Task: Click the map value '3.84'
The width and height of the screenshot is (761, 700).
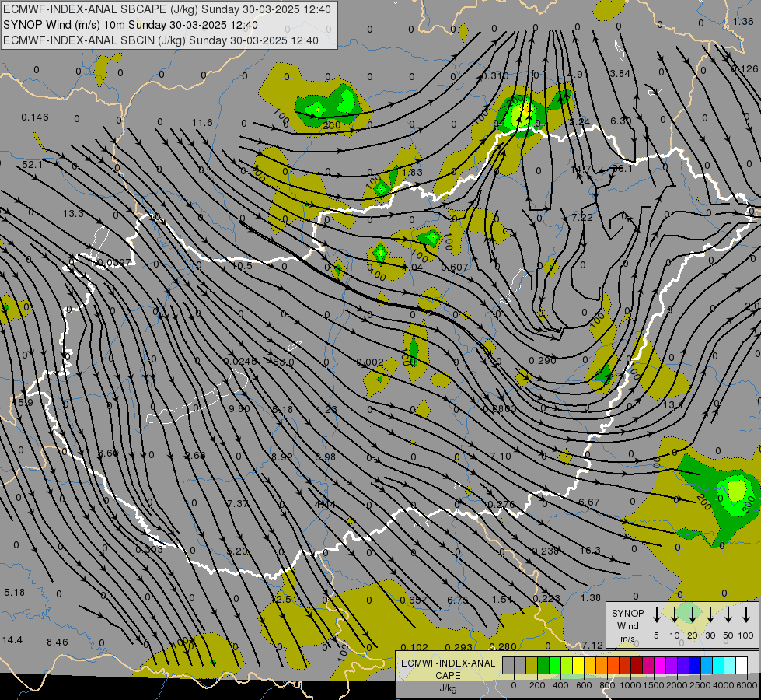Action: 620,73
